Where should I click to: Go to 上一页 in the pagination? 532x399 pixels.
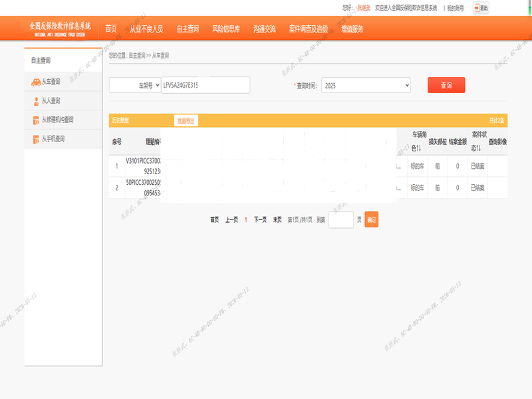point(231,220)
